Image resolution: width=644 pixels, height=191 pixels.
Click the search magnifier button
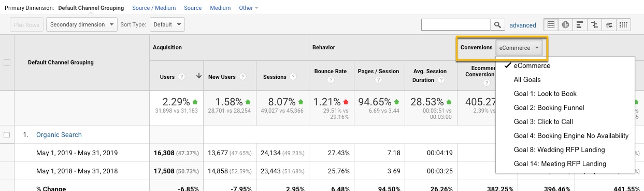pos(497,25)
